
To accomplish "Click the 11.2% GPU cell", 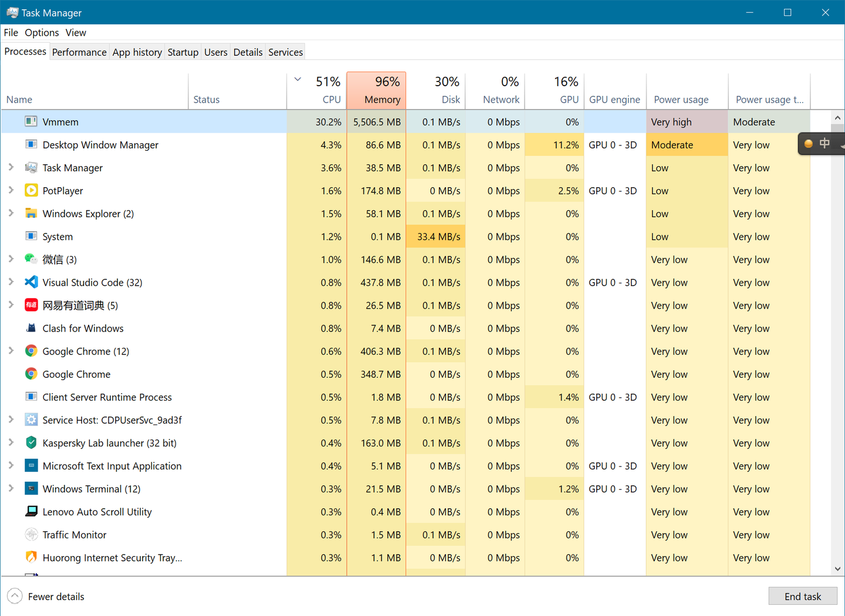I will coord(555,144).
